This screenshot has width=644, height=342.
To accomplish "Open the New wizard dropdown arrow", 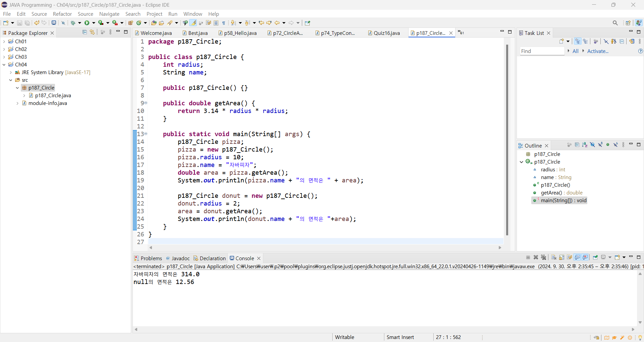I will (12, 23).
